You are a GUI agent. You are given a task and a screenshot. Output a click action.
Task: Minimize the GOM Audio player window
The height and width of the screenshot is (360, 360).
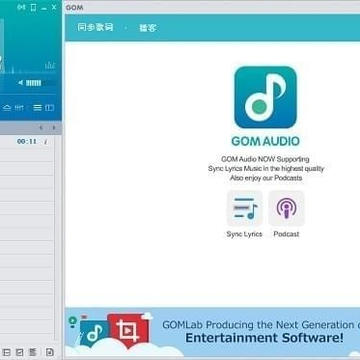point(44,8)
